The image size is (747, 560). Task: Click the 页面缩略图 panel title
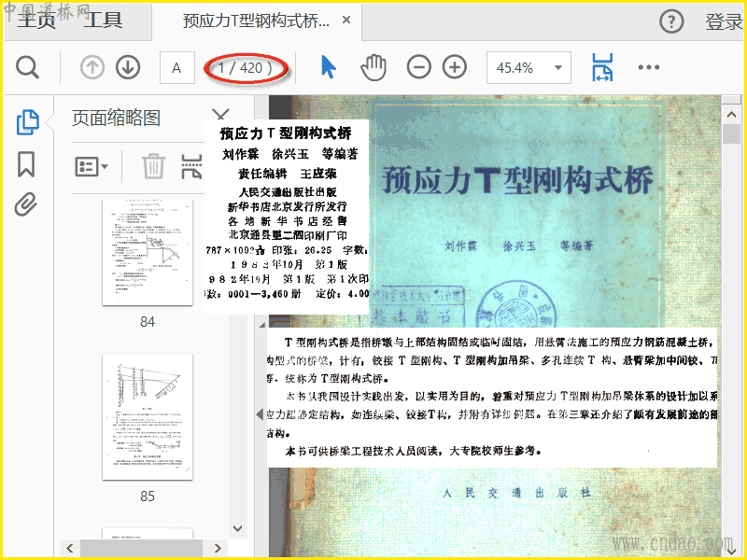[x=116, y=119]
